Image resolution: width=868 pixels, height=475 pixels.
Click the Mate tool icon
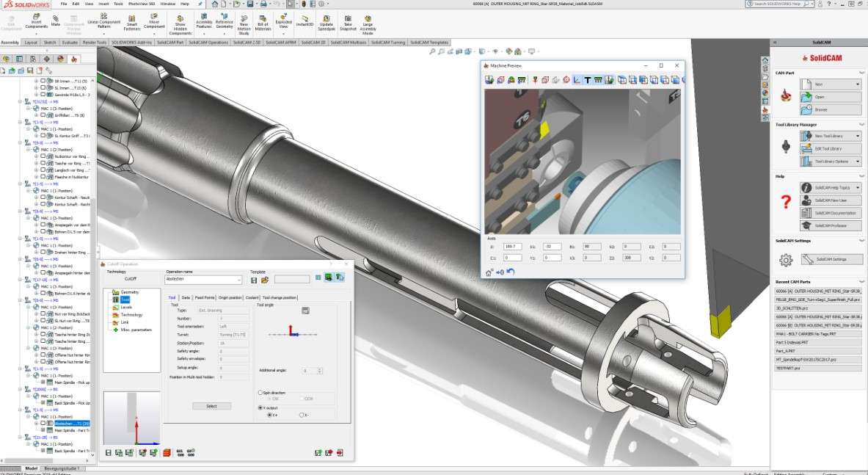tap(55, 21)
